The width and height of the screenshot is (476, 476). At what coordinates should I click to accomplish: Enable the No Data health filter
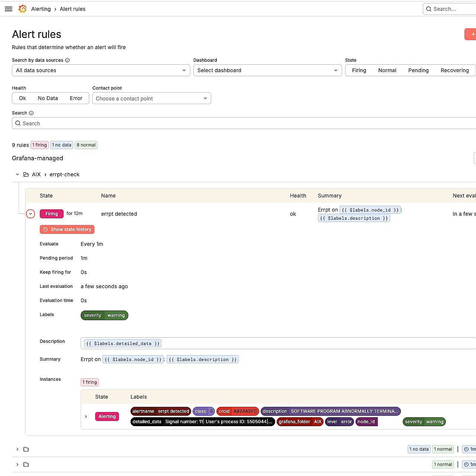47,98
